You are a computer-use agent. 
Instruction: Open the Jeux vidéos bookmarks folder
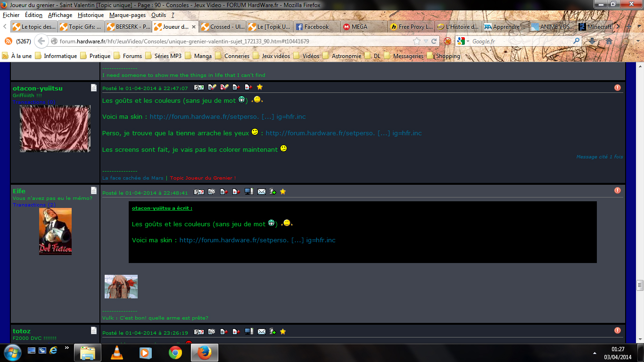pos(272,56)
